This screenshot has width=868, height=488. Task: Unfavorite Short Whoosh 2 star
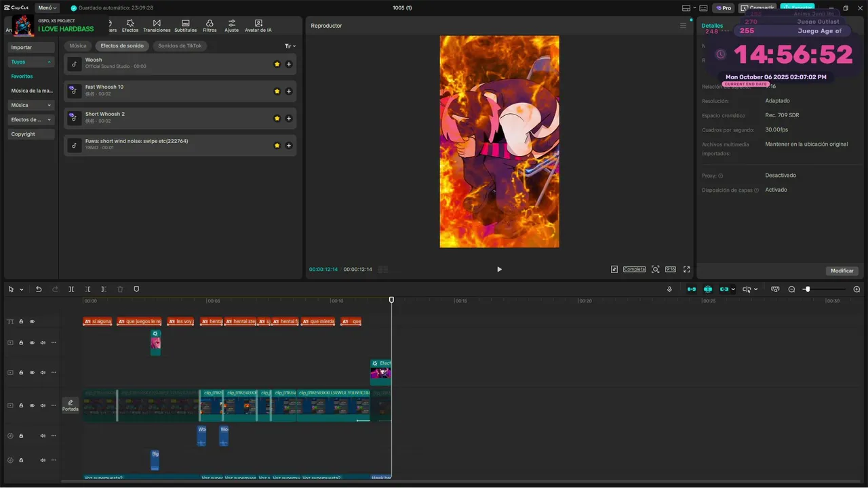click(277, 119)
